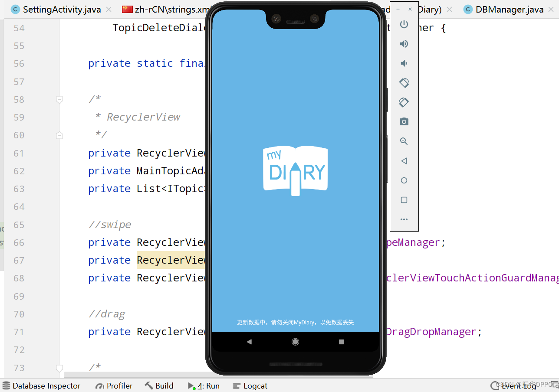Click the highlighted RecyclerView on line 67

pos(171,260)
